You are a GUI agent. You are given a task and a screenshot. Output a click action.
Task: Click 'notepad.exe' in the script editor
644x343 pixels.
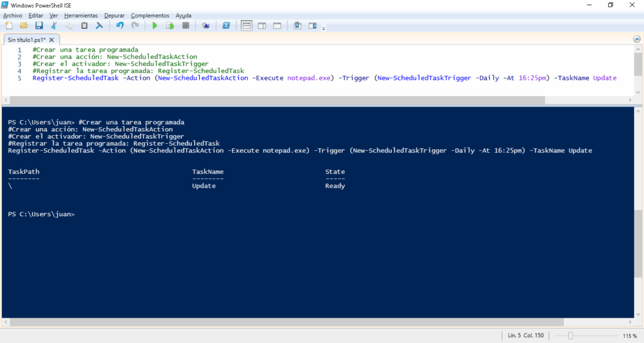click(309, 78)
